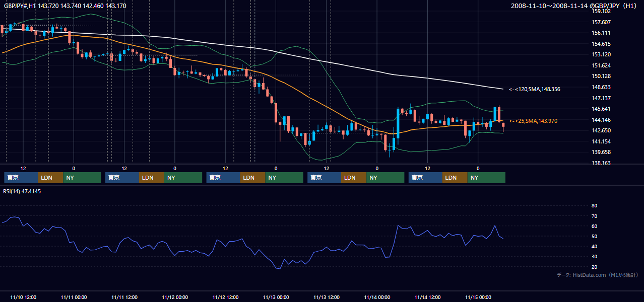This screenshot has height=302, width=644.
Task: Click price axis value 156.111
Action: (602, 33)
